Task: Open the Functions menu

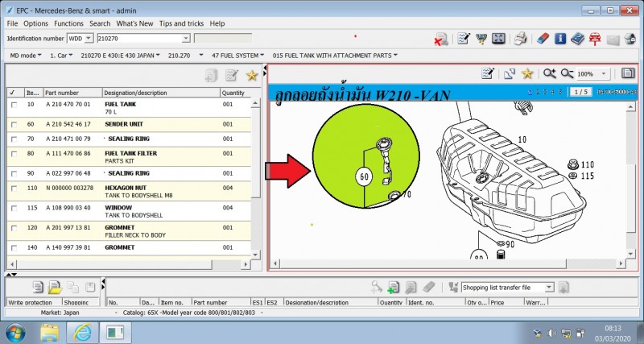Action: [x=68, y=23]
